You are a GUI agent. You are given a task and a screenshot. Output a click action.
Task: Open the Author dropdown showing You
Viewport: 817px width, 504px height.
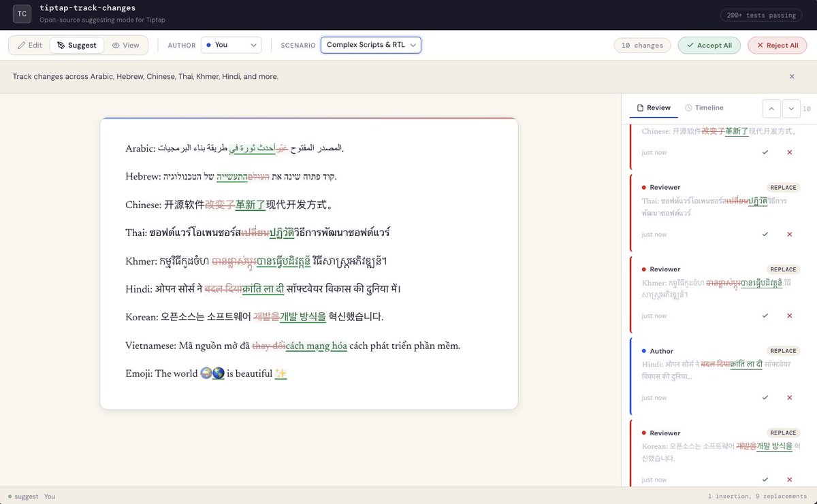click(x=231, y=45)
